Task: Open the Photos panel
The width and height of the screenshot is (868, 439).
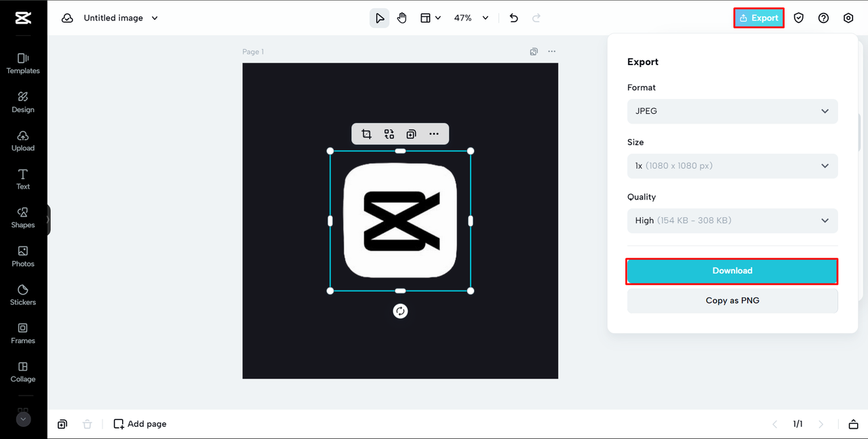Action: tap(23, 256)
